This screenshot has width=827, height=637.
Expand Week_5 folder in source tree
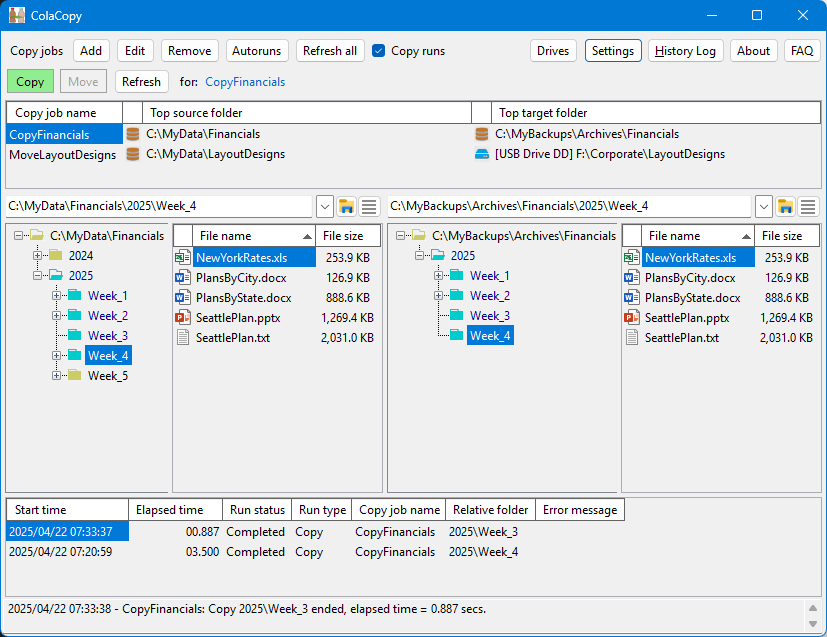point(56,376)
